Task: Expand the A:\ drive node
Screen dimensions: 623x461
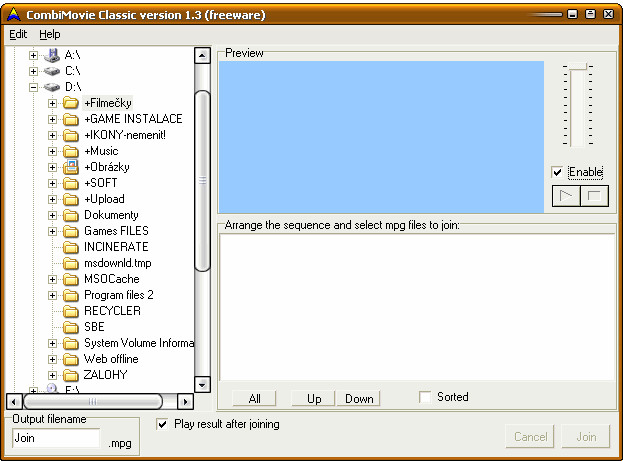Action: [33, 55]
